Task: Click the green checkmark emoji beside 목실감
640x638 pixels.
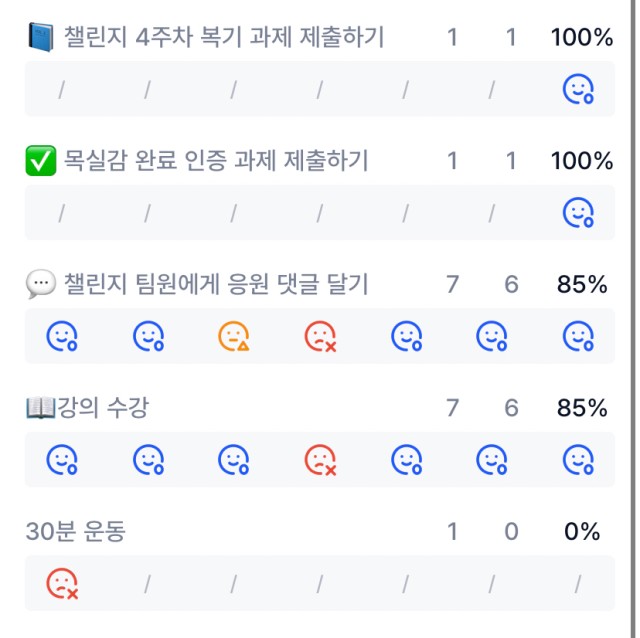Action: pos(41,160)
